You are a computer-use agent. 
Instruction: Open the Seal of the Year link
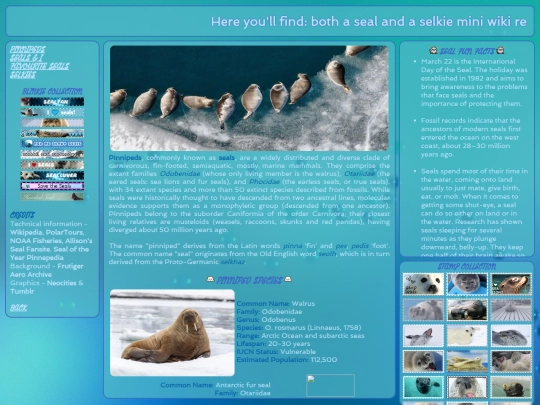tap(50, 253)
